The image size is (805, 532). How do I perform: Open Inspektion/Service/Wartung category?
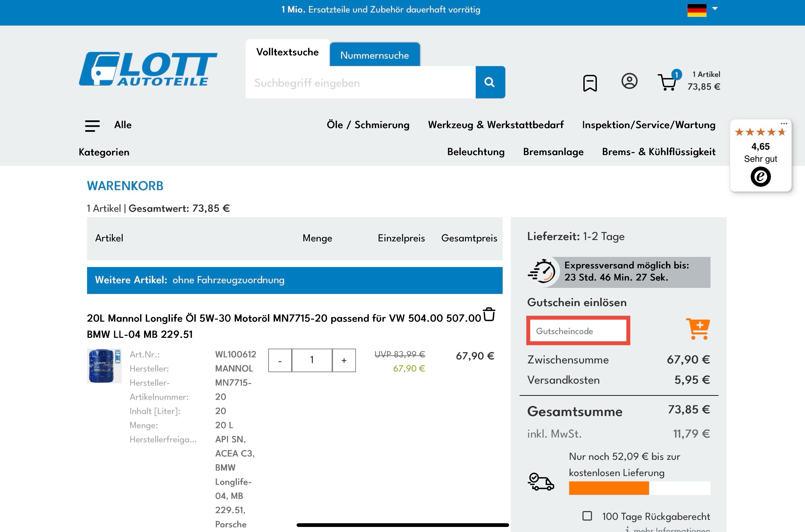(x=648, y=125)
